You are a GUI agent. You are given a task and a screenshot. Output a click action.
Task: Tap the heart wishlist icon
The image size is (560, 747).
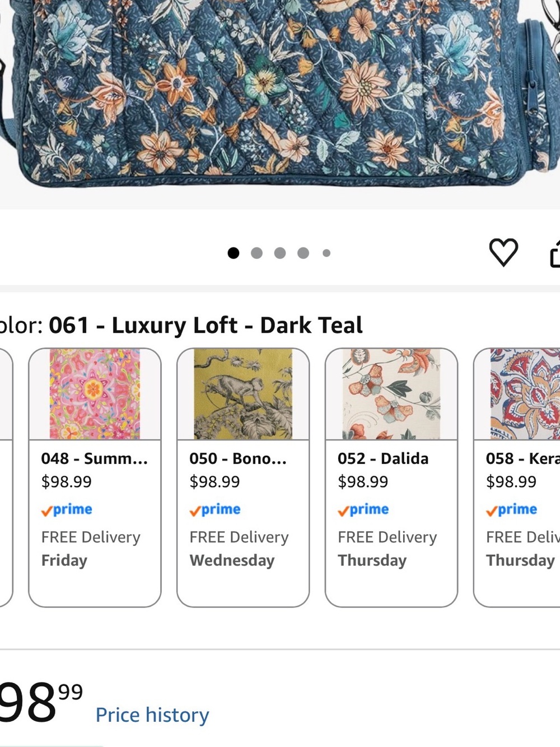[x=503, y=252]
